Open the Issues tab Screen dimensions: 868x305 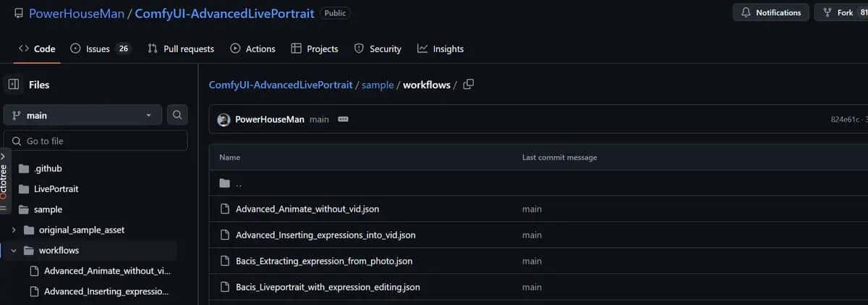click(x=101, y=49)
